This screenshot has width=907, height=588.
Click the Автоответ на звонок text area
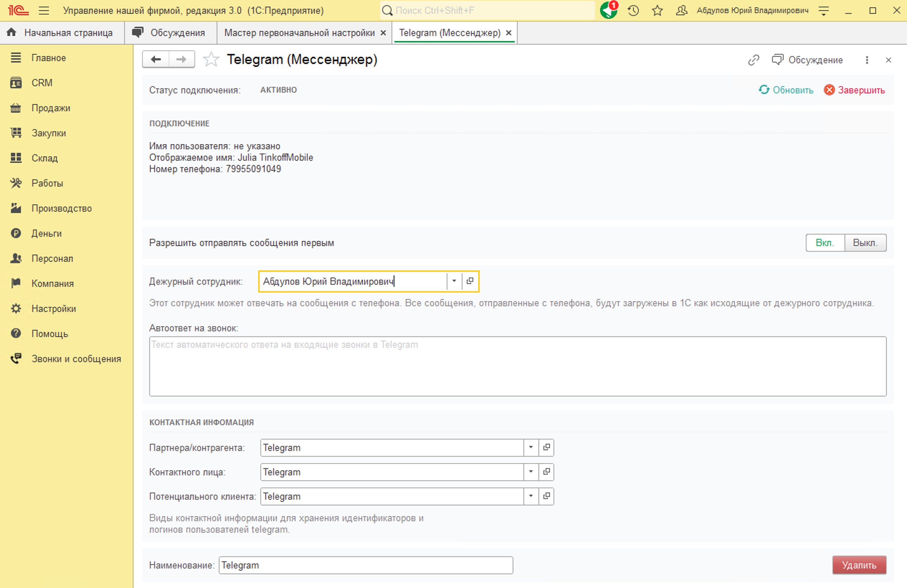point(517,366)
